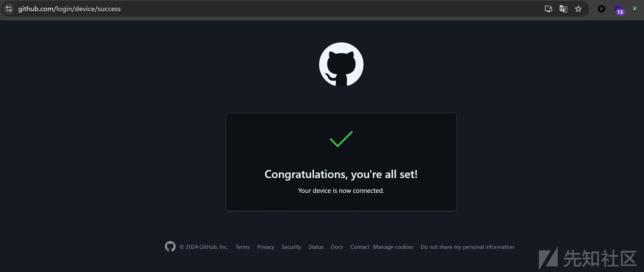Open the Privacy footer link
This screenshot has height=272, width=644.
tap(266, 247)
